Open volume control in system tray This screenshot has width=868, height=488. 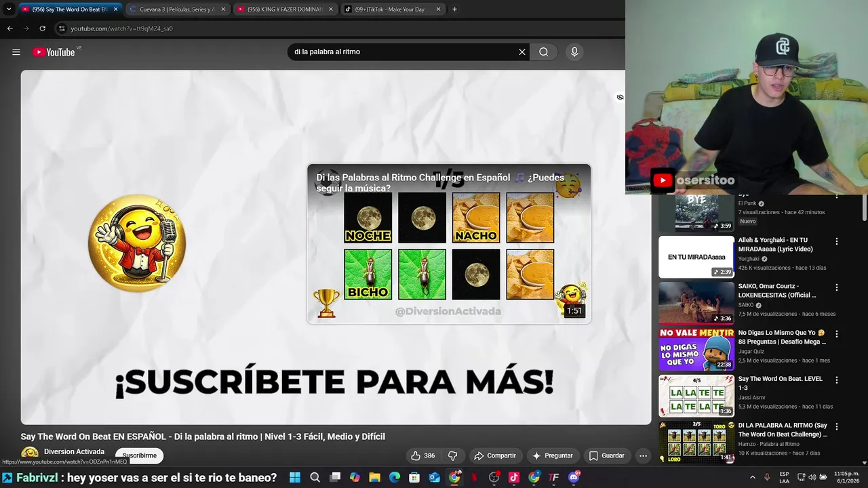(x=812, y=478)
